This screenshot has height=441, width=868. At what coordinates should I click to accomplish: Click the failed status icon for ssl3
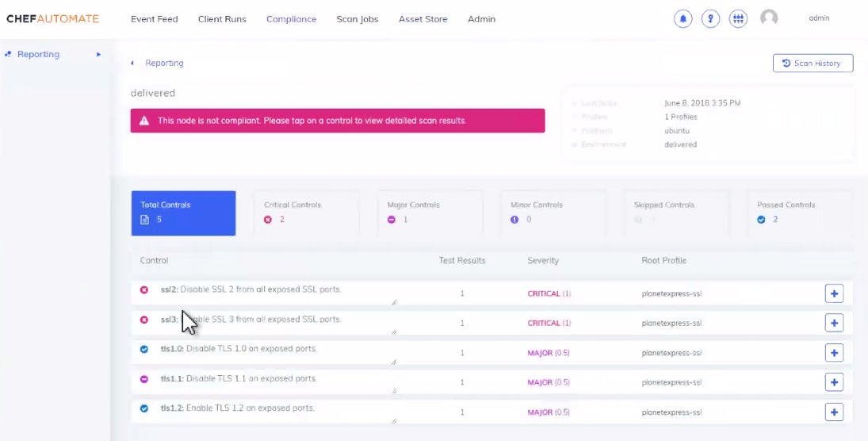144,320
